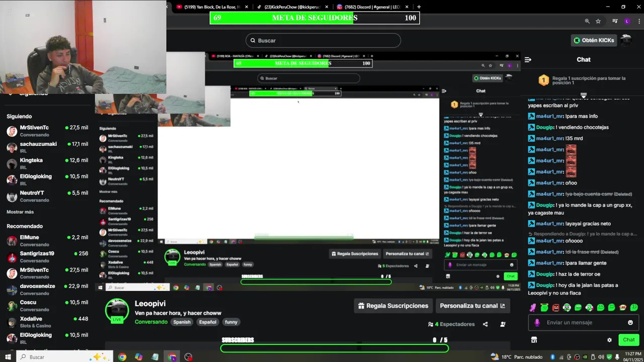The image size is (644, 362).
Task: Open the NeutroYT channel in sidebar
Action: tap(47, 196)
